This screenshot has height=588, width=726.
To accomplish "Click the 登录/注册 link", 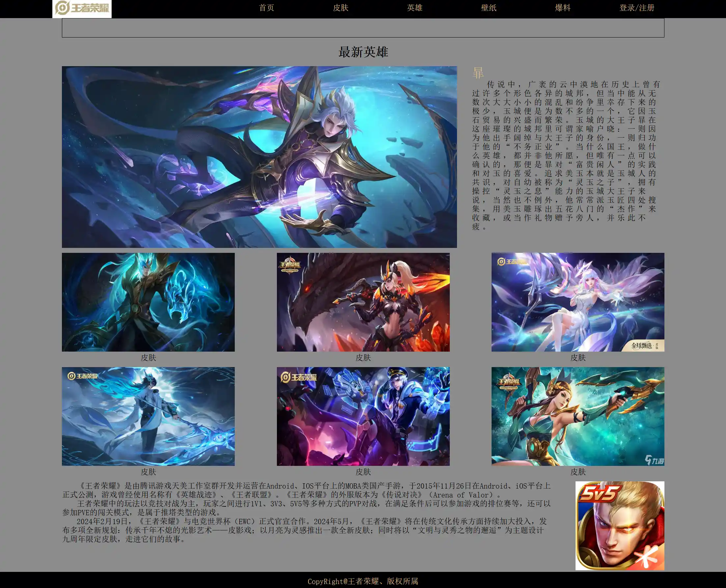I will [x=636, y=8].
